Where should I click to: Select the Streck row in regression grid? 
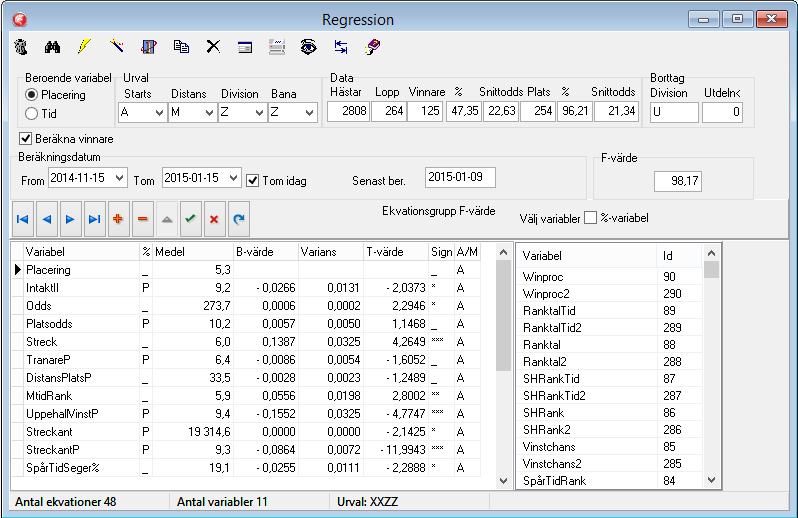point(246,342)
